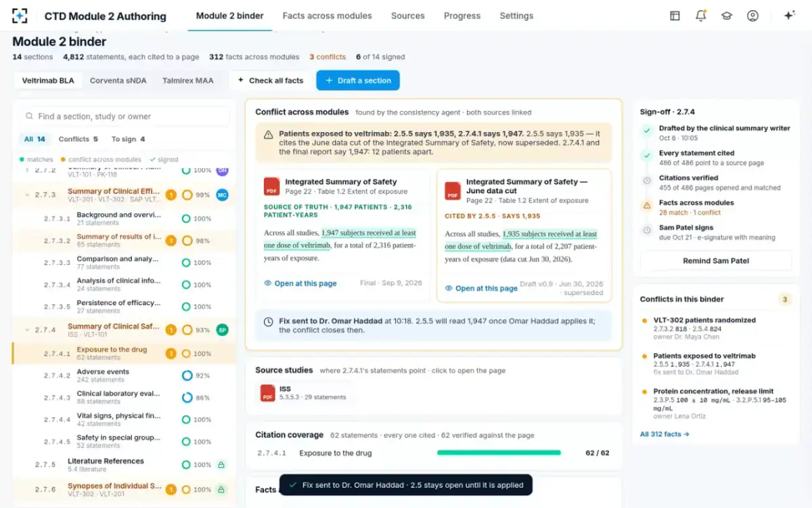
Task: Click the conflict badge on row 2.7.6
Action: (x=171, y=489)
